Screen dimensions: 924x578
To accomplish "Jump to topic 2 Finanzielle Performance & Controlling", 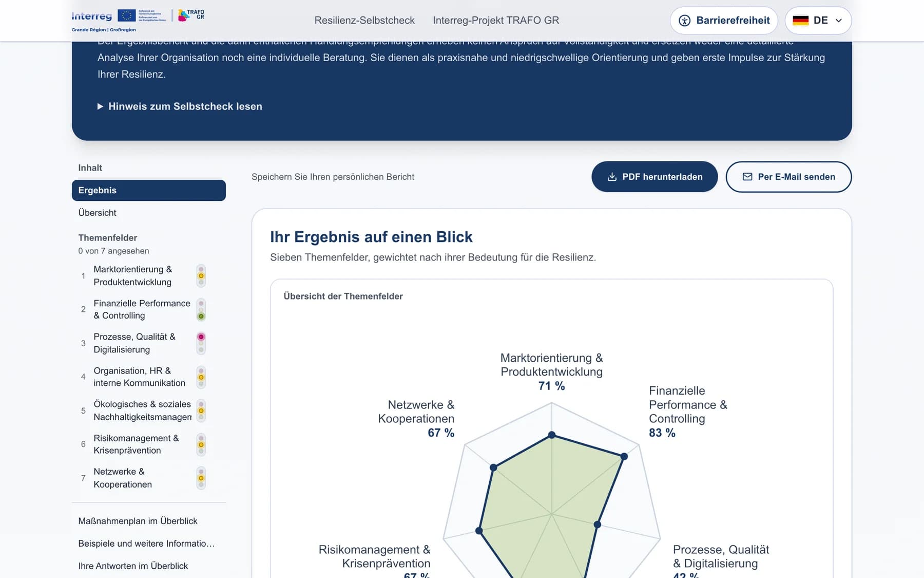I will click(142, 310).
